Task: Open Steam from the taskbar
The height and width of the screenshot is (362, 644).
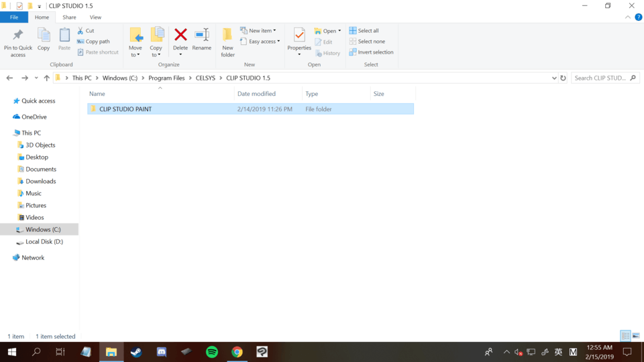Action: point(136,352)
